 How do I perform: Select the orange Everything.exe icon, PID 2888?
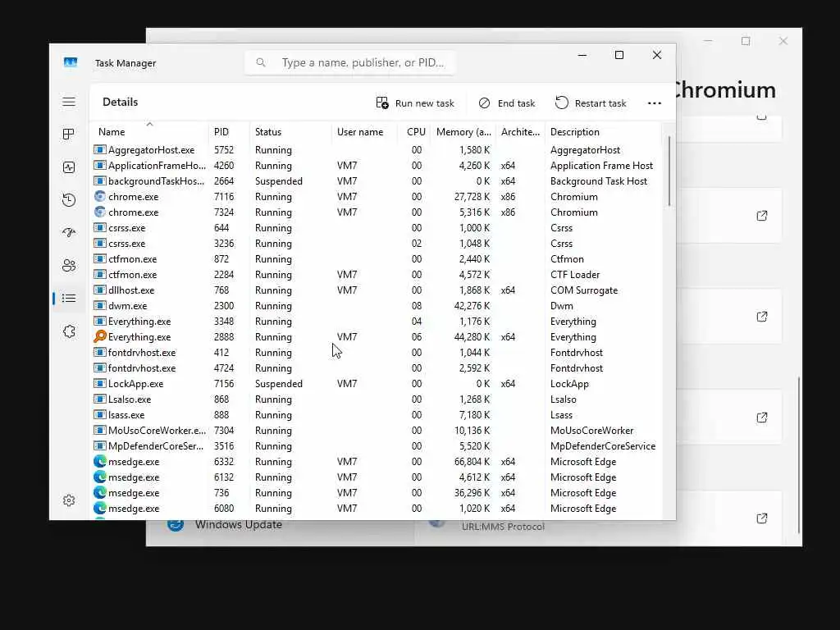(99, 336)
